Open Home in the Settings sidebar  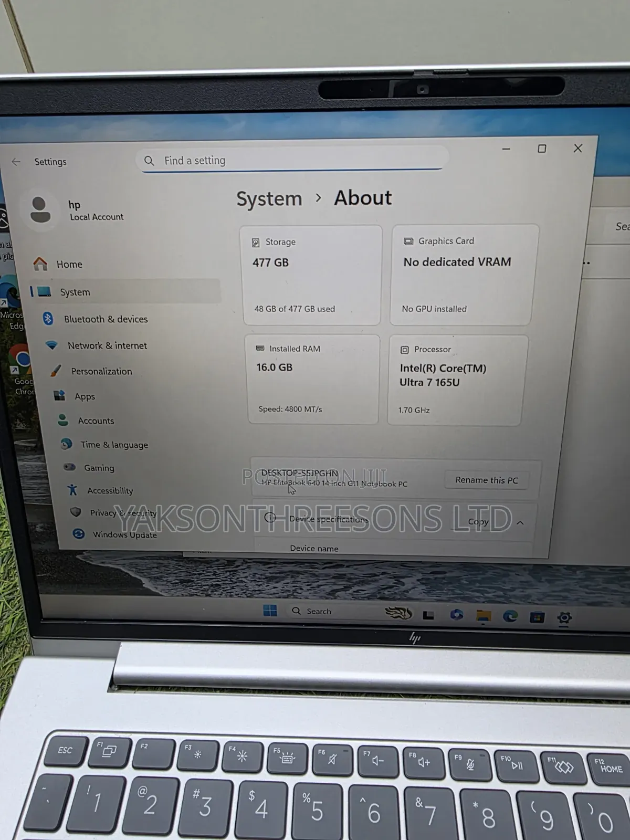coord(69,264)
